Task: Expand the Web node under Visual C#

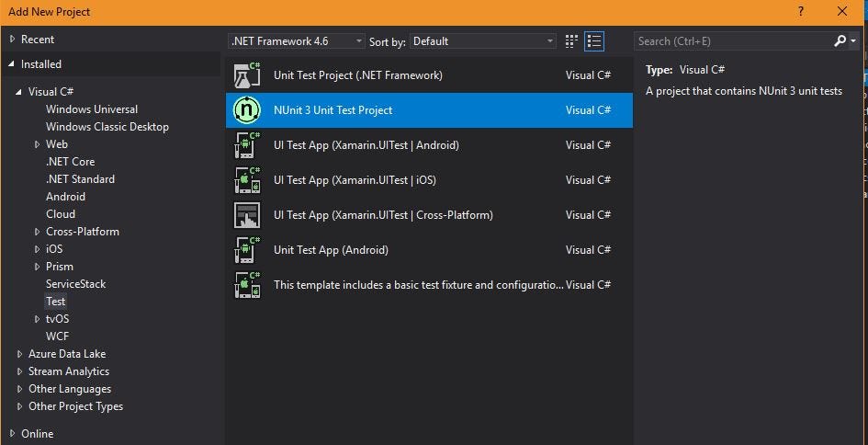Action: click(38, 144)
